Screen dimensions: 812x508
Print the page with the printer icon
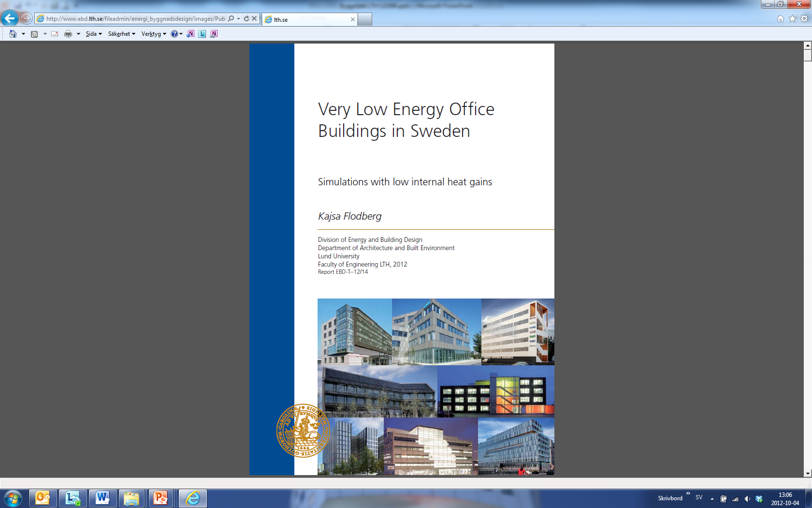click(68, 34)
